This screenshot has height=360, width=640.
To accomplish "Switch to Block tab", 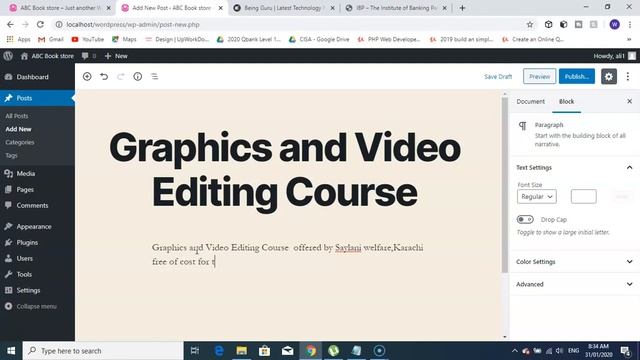I will pyautogui.click(x=567, y=101).
